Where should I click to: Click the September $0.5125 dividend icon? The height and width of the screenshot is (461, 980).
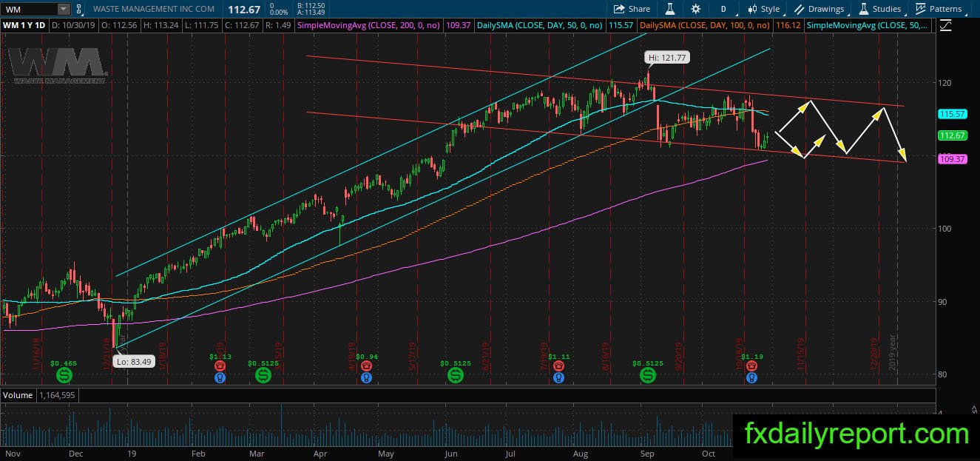point(648,376)
